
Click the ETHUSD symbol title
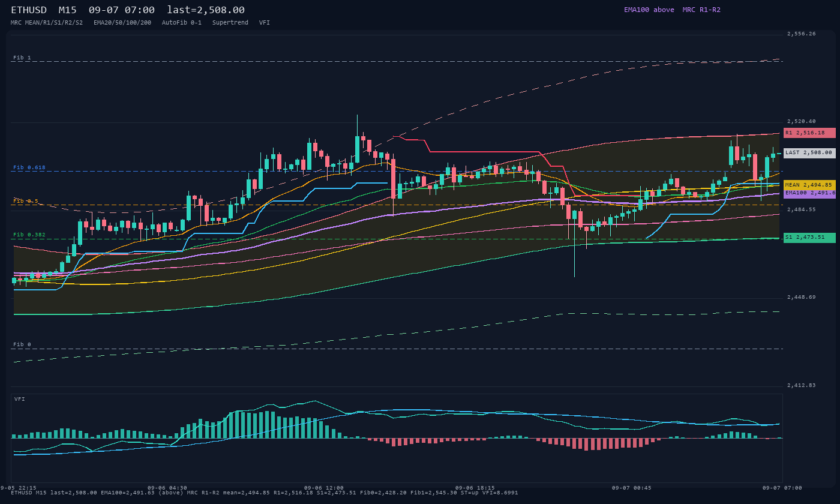(29, 10)
